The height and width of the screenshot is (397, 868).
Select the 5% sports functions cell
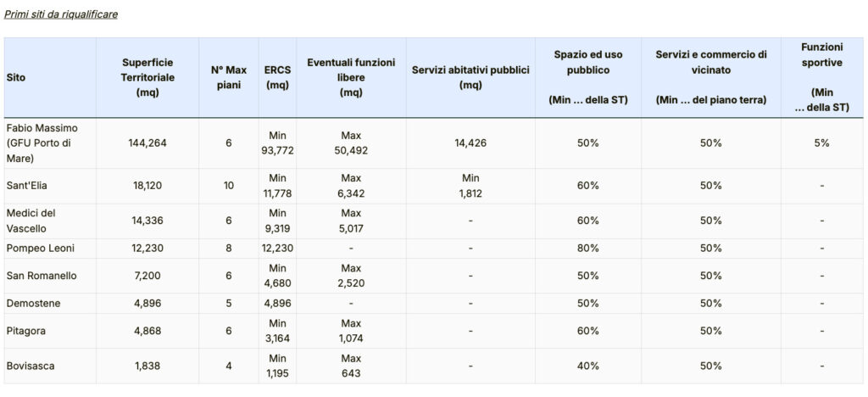[821, 143]
